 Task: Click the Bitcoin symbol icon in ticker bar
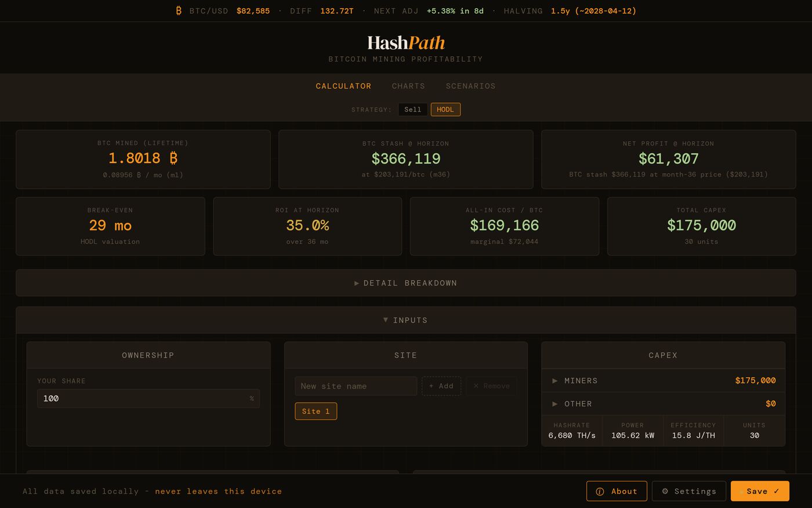click(x=179, y=10)
